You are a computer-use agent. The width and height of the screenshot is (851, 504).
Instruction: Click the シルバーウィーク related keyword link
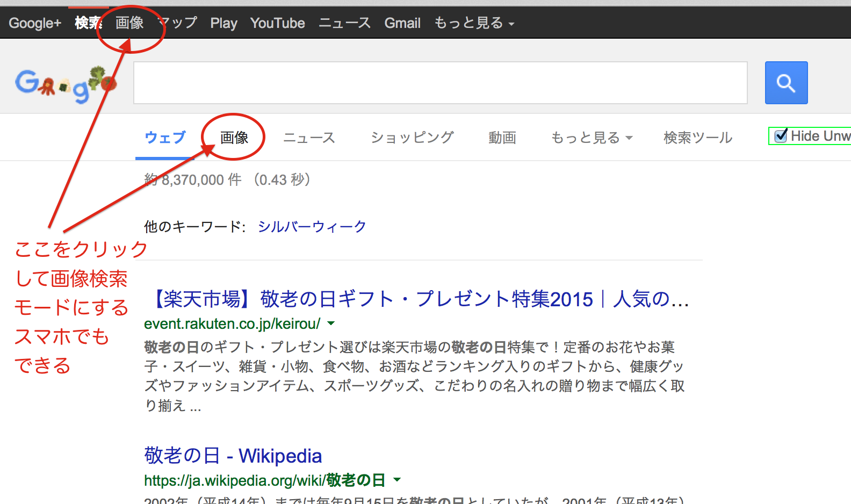[x=312, y=226]
